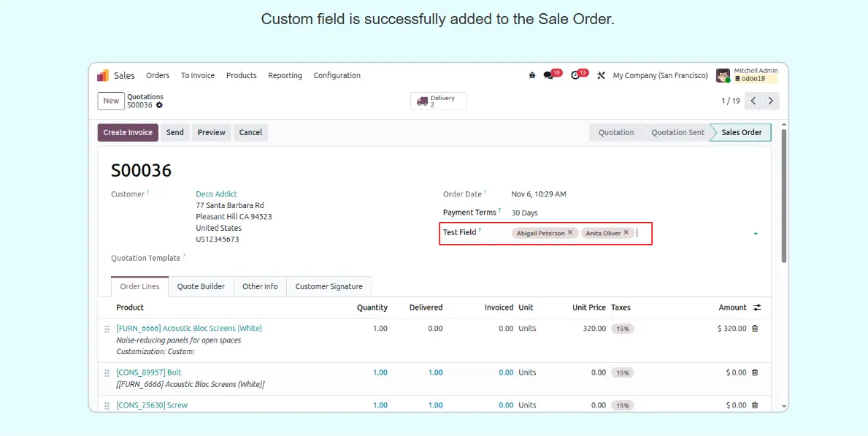Switch to the Other Info tab

[260, 286]
